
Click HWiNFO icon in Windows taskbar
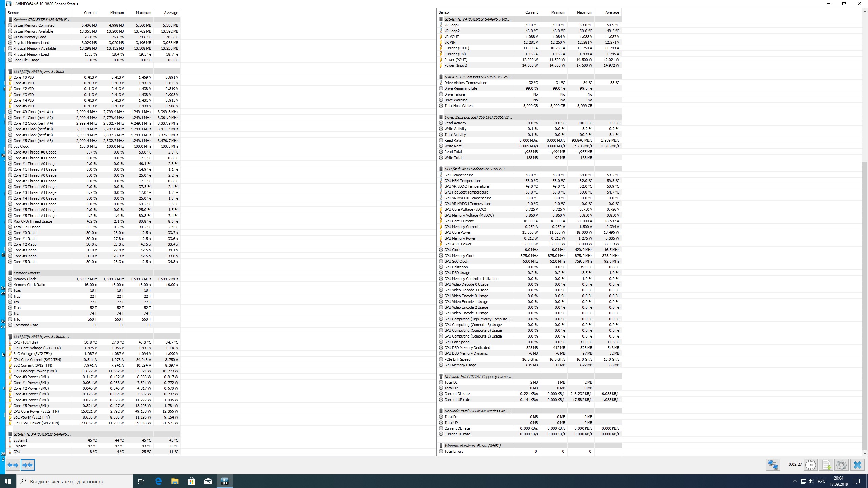click(224, 481)
